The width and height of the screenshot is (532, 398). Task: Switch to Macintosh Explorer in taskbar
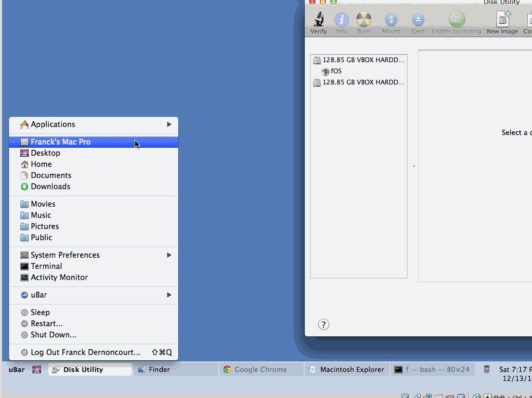click(x=347, y=369)
